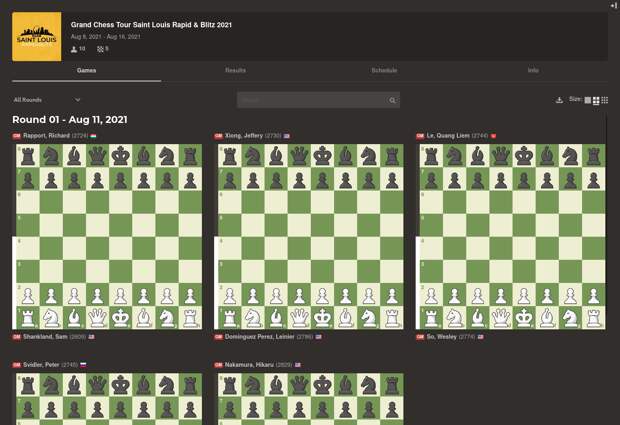Download the games file
Image resolution: width=620 pixels, height=425 pixels.
559,100
